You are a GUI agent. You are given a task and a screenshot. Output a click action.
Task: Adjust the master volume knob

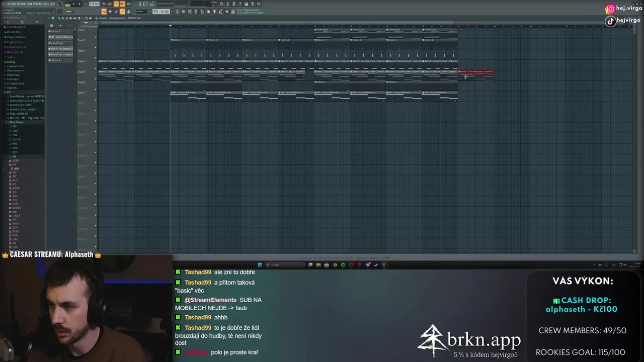[x=60, y=4]
